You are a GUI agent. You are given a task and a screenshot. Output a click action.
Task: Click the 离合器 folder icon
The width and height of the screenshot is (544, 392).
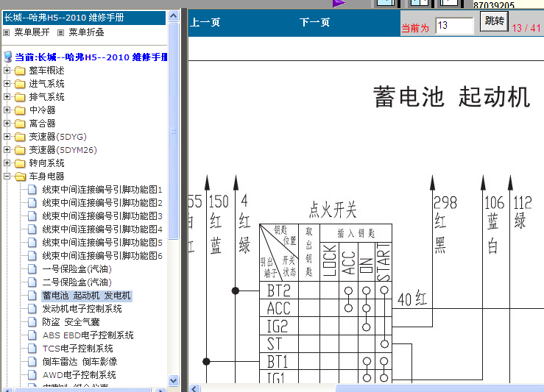(20, 124)
